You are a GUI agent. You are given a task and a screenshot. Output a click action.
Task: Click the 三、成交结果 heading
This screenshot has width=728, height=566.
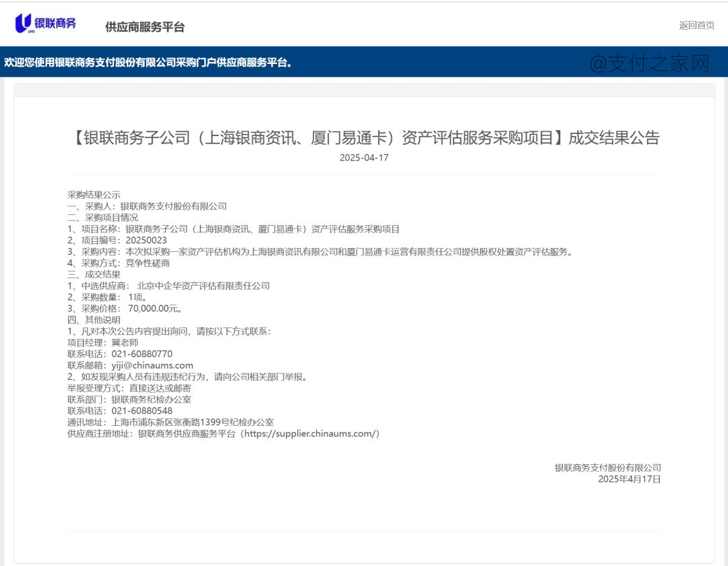94,275
